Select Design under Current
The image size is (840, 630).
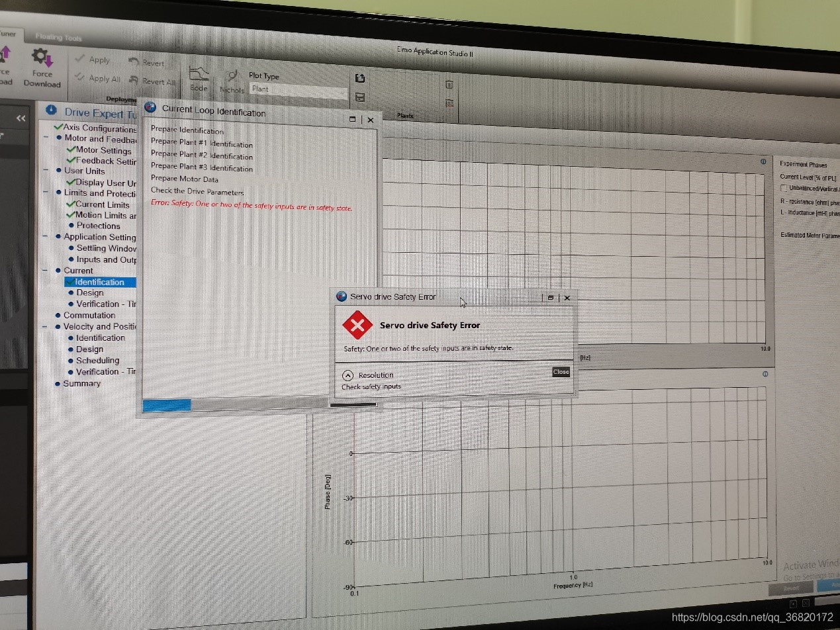(x=89, y=292)
